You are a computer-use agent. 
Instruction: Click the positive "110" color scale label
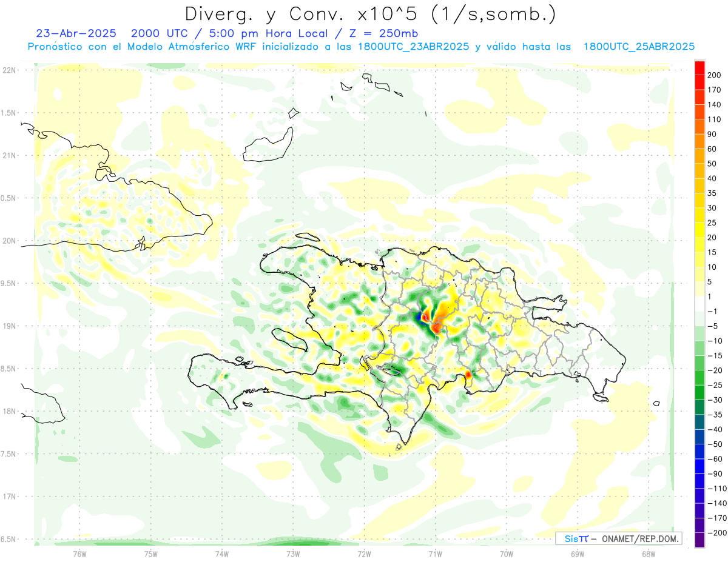click(714, 119)
